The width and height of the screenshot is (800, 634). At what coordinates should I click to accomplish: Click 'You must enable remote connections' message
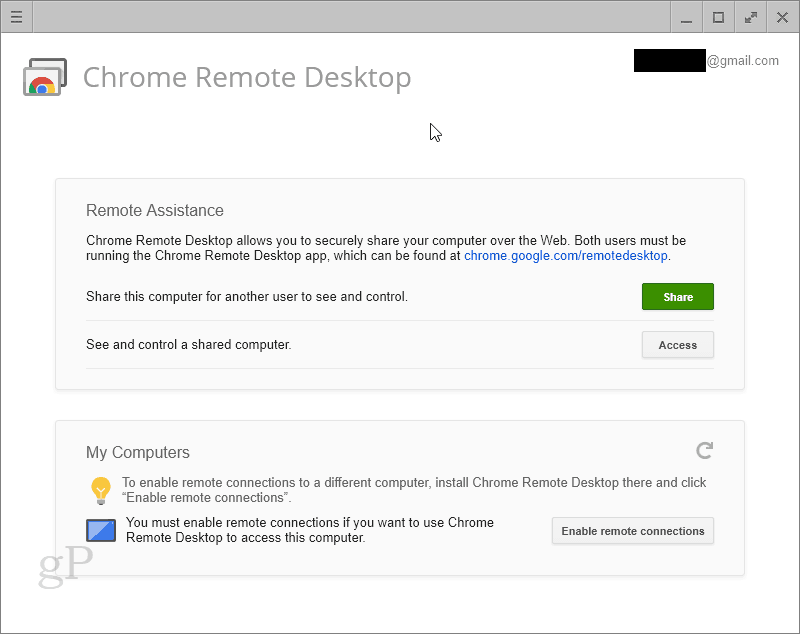[x=310, y=530]
